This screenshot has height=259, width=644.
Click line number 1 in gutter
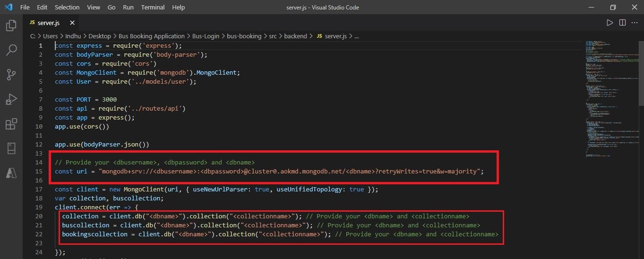[x=41, y=45]
